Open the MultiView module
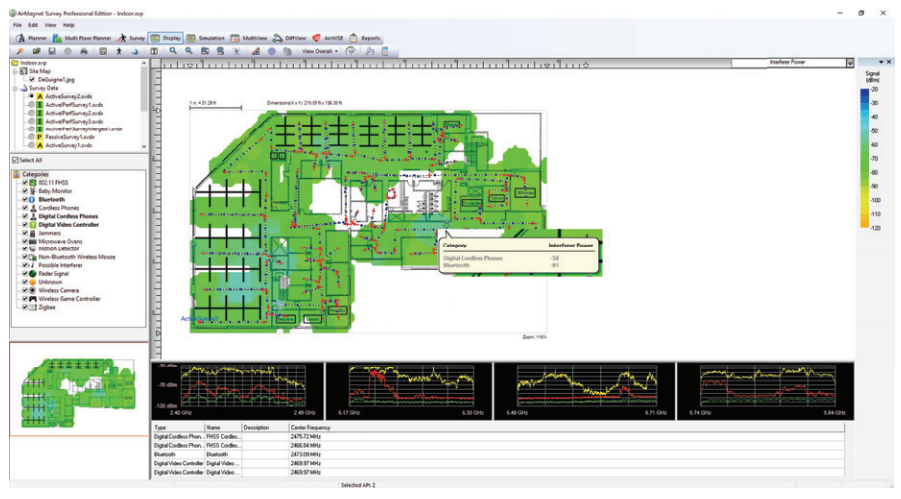901x499 pixels. (249, 38)
